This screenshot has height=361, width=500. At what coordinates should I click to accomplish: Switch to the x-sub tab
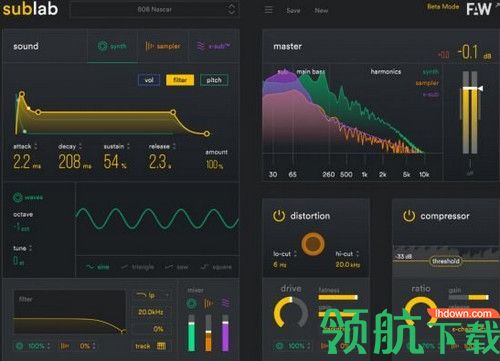coord(213,46)
